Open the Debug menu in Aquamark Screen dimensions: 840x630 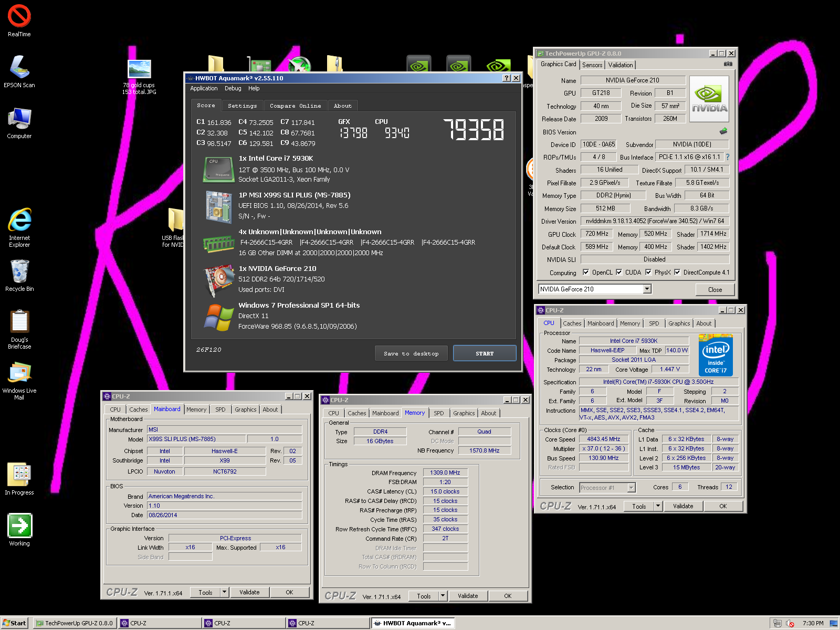click(x=233, y=88)
